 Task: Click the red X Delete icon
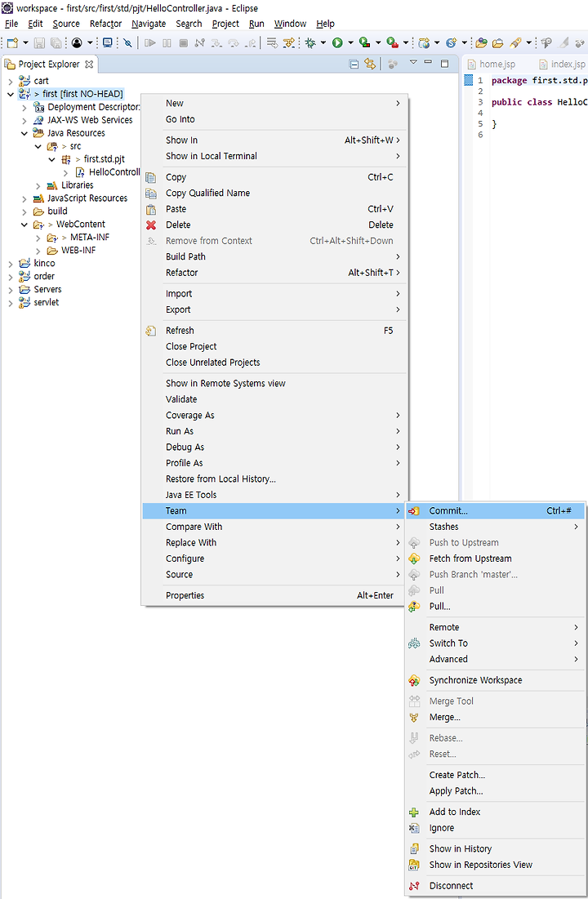(151, 225)
